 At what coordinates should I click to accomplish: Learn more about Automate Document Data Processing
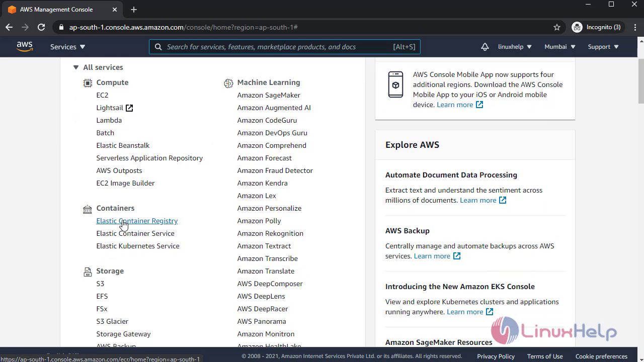pos(483,200)
